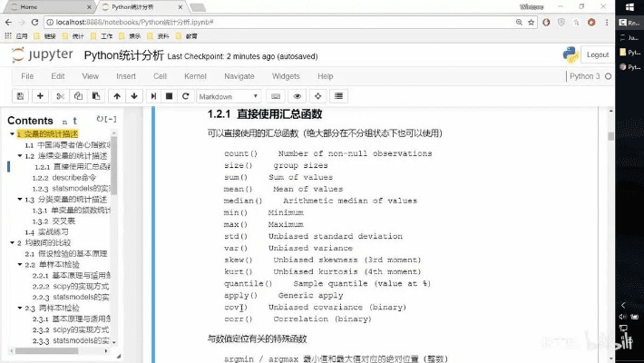Click the volume icon in the system tray
Image resolution: width=644 pixels, height=363 pixels.
pyautogui.click(x=622, y=317)
